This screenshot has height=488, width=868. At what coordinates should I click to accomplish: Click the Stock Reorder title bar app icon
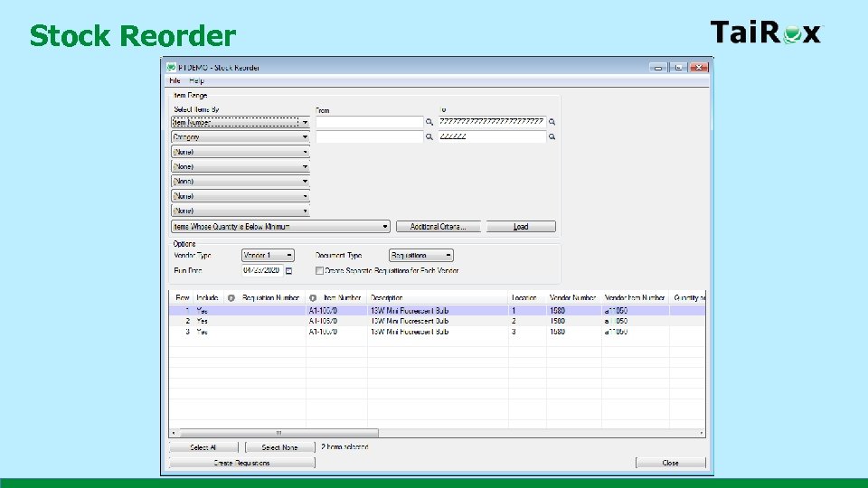click(x=171, y=68)
